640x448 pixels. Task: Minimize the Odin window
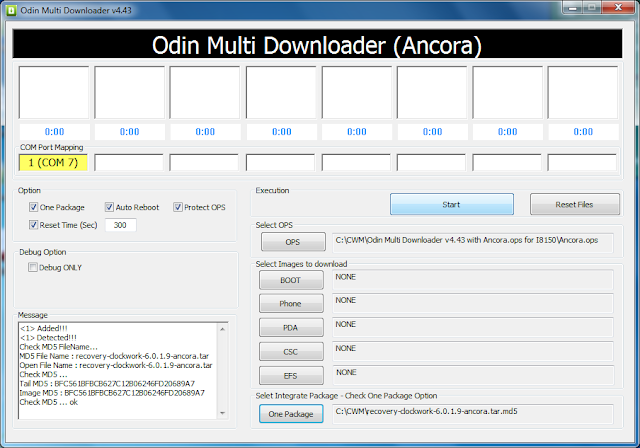click(x=572, y=7)
